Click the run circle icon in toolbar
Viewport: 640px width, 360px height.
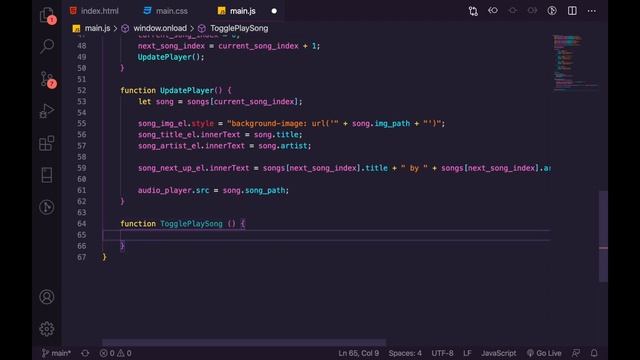pyautogui.click(x=552, y=11)
